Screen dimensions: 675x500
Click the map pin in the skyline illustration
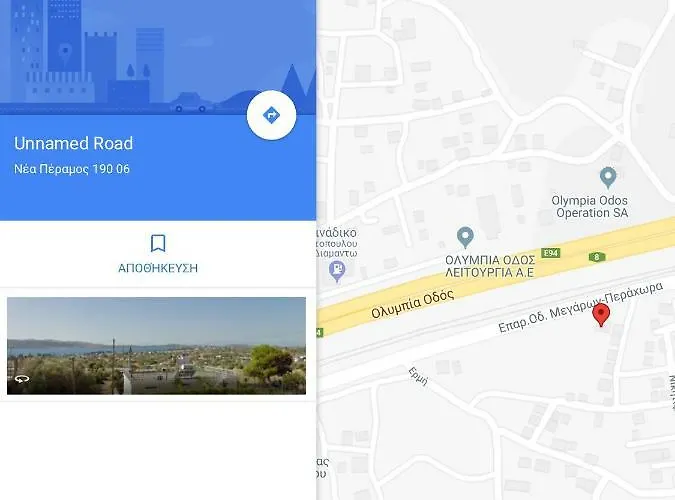click(x=65, y=52)
